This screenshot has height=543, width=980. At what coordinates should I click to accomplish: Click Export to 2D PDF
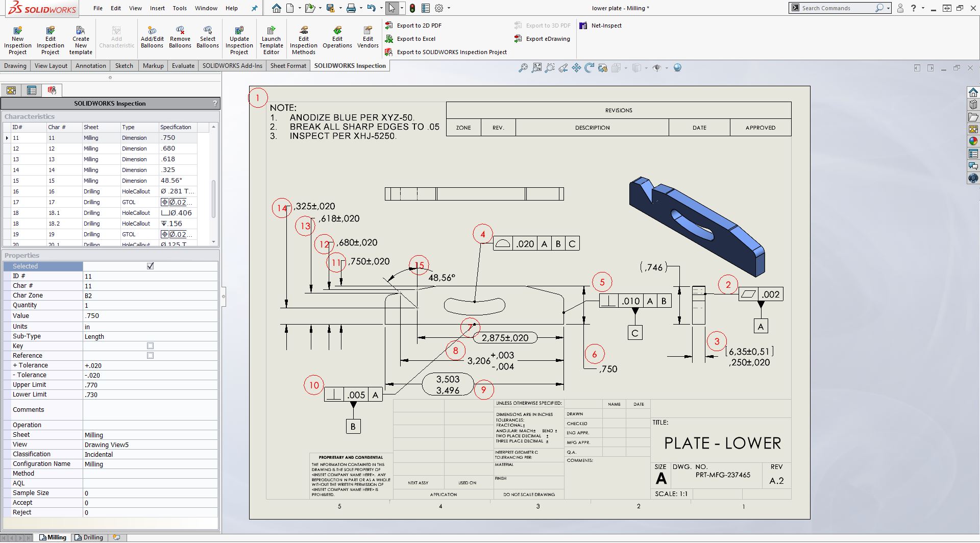tap(413, 26)
